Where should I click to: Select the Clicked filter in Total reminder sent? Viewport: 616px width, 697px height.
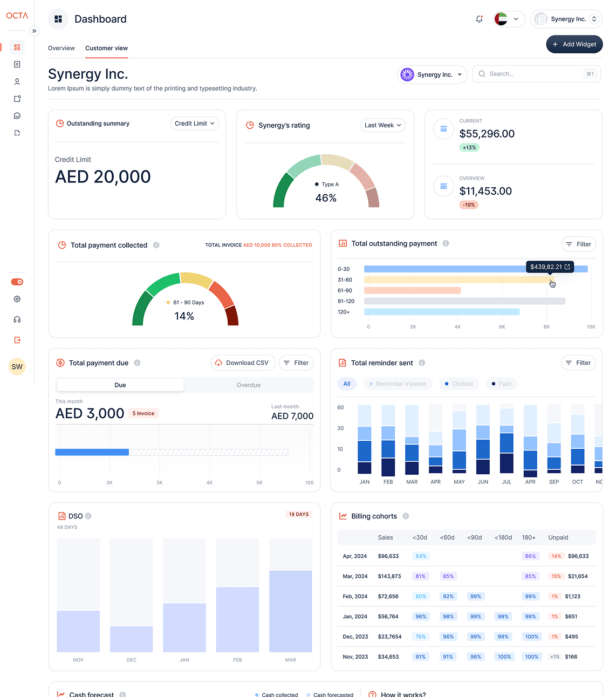[x=458, y=384]
